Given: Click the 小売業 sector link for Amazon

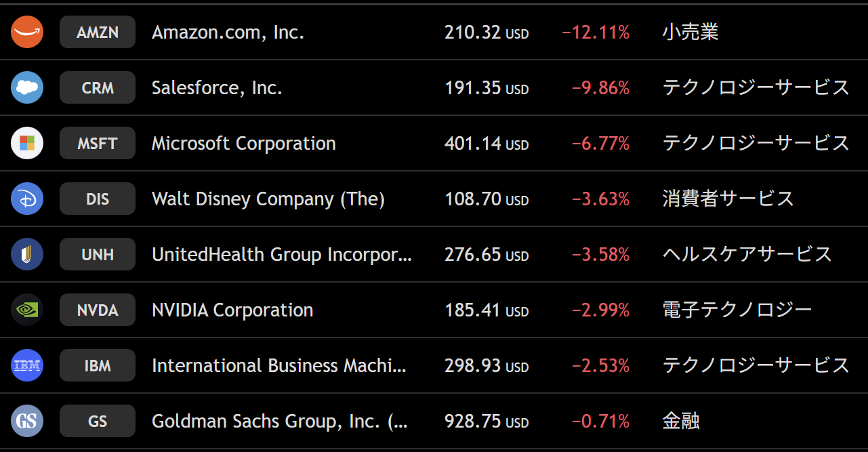Looking at the screenshot, I should [690, 32].
